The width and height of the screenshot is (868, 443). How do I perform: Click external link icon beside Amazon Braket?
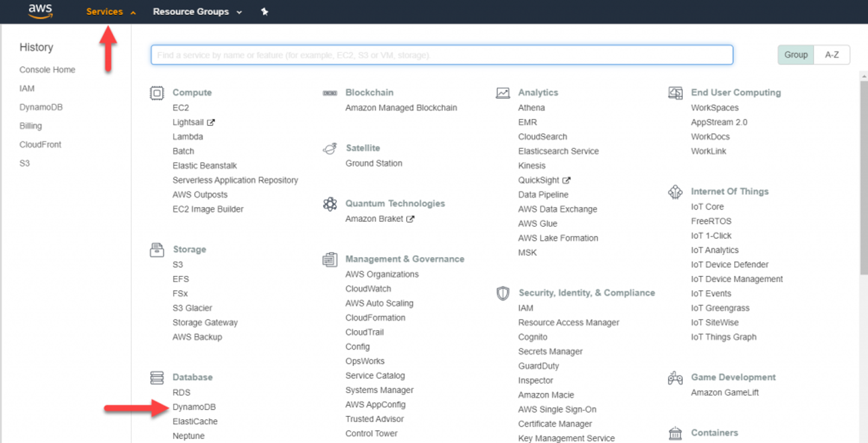pos(410,219)
